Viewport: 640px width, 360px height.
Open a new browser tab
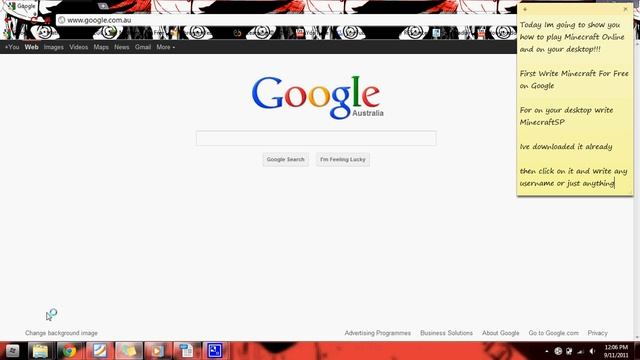point(103,6)
